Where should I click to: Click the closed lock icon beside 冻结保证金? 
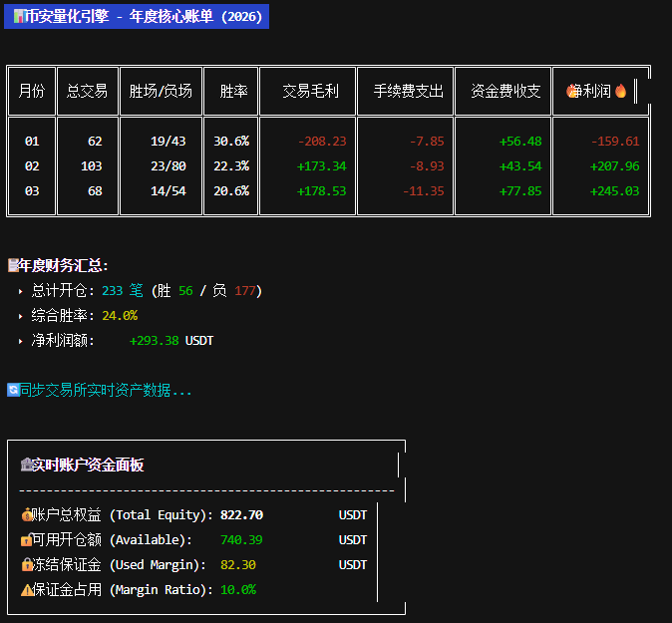point(27,565)
